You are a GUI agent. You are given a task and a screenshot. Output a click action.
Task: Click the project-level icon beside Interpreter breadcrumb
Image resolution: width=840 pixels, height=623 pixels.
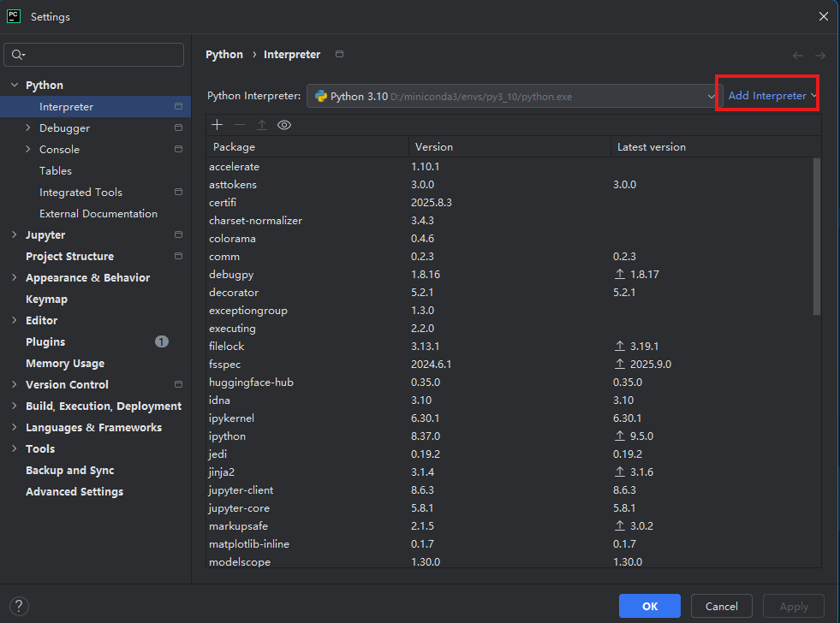point(339,54)
